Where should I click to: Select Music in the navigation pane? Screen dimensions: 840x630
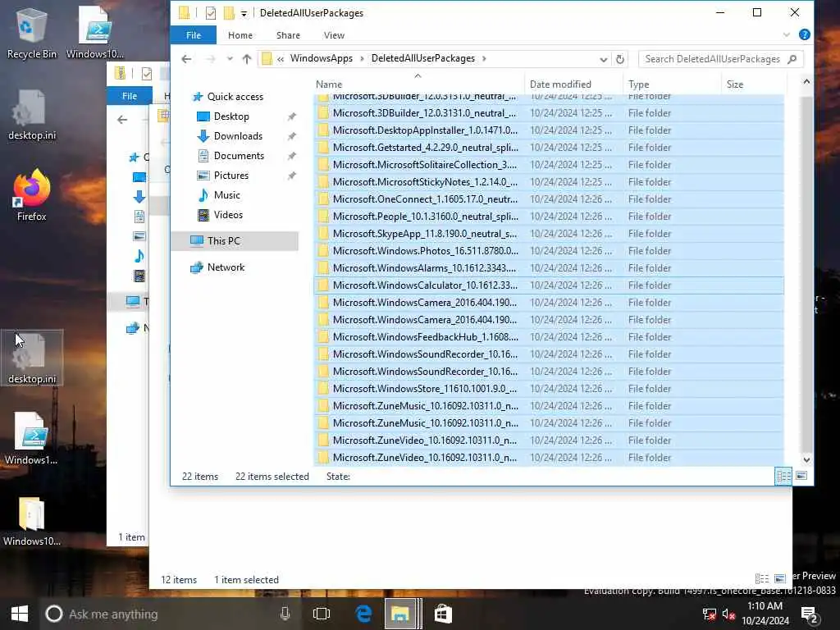226,195
